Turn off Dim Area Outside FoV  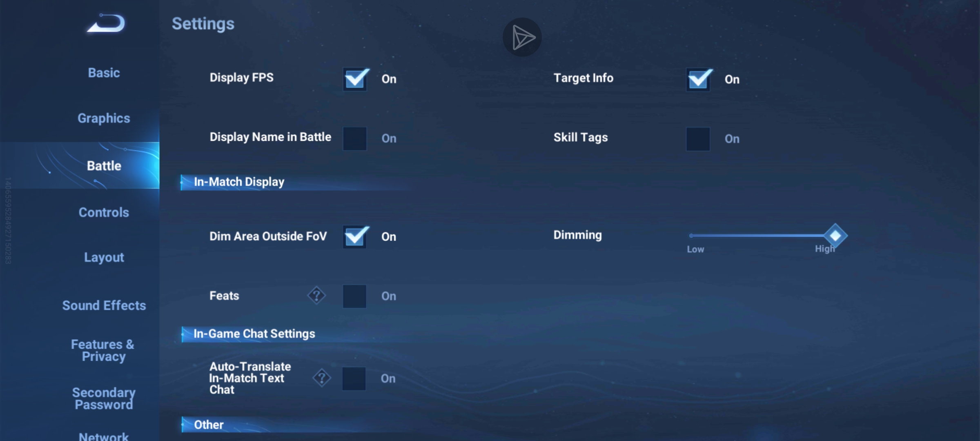click(355, 236)
